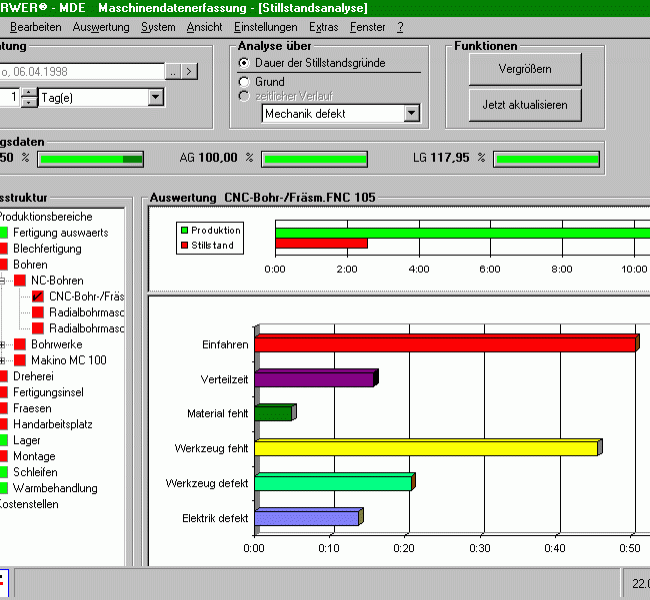Click the red Einfahren bar

pos(445,345)
